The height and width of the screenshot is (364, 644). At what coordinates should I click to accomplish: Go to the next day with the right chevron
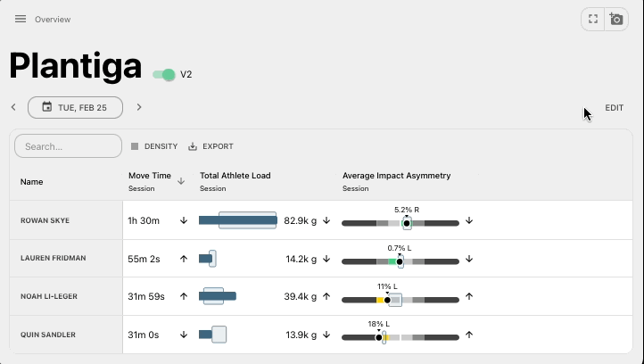point(139,107)
